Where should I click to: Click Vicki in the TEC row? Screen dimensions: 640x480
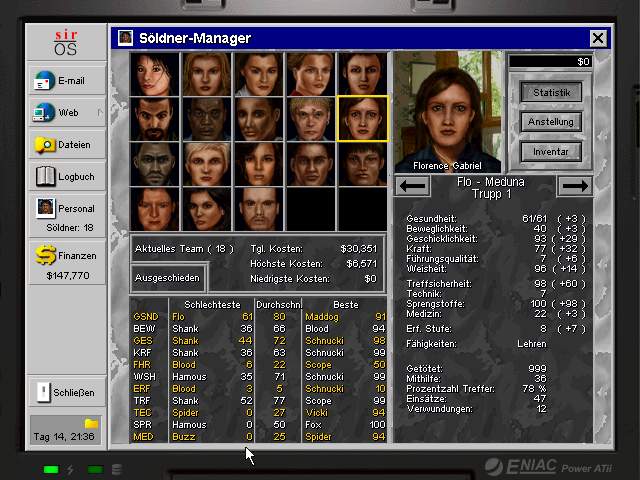[x=316, y=413]
